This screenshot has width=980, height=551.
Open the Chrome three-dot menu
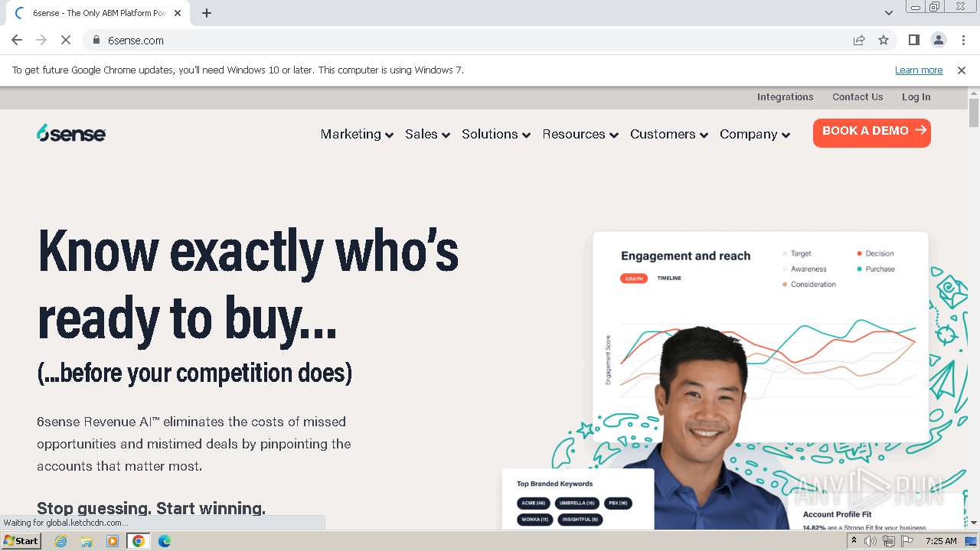click(x=962, y=40)
